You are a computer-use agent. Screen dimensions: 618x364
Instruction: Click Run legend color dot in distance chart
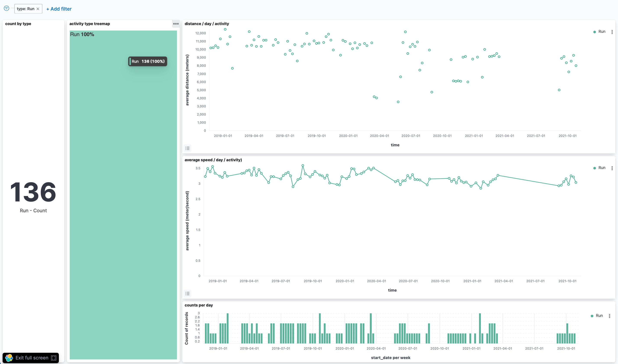coord(594,32)
